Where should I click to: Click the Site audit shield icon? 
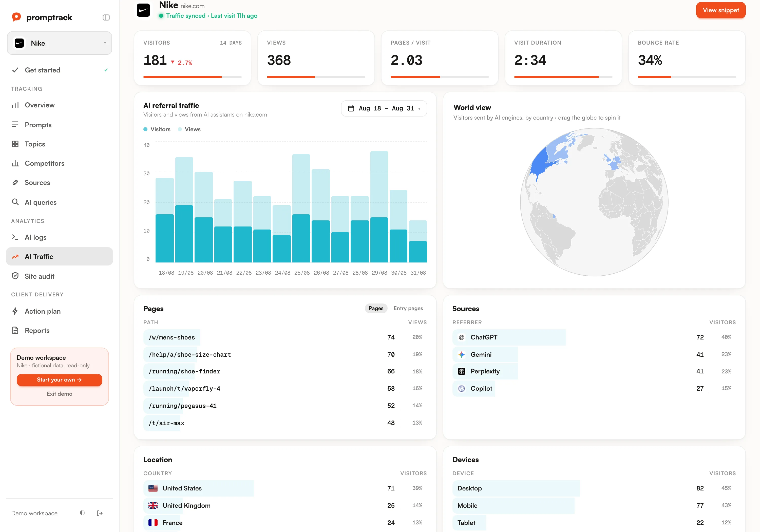(x=15, y=276)
